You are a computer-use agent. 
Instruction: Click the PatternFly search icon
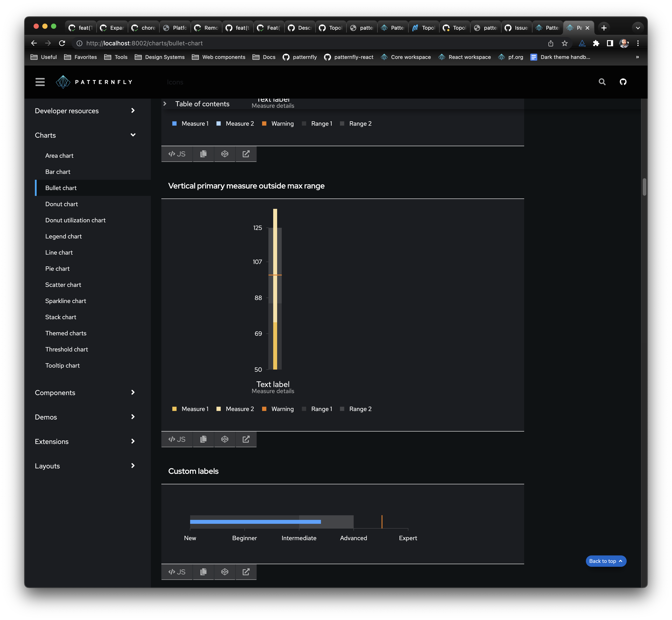tap(602, 82)
